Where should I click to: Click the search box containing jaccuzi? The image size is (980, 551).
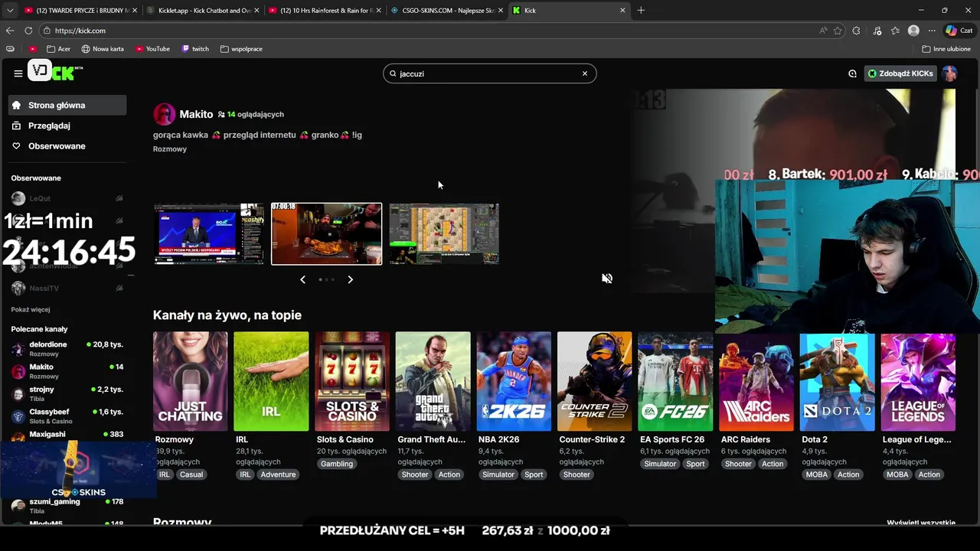(490, 73)
